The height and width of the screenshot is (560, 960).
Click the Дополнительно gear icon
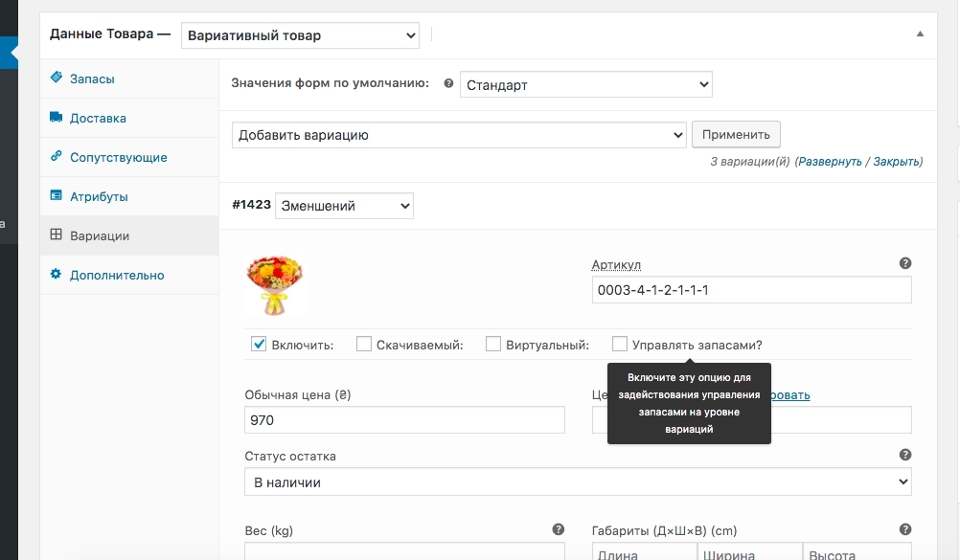[x=57, y=275]
